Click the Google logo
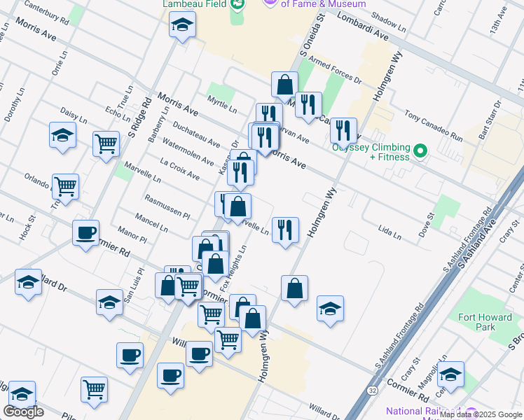Viewport: 524px width, 420px height. tap(23, 412)
